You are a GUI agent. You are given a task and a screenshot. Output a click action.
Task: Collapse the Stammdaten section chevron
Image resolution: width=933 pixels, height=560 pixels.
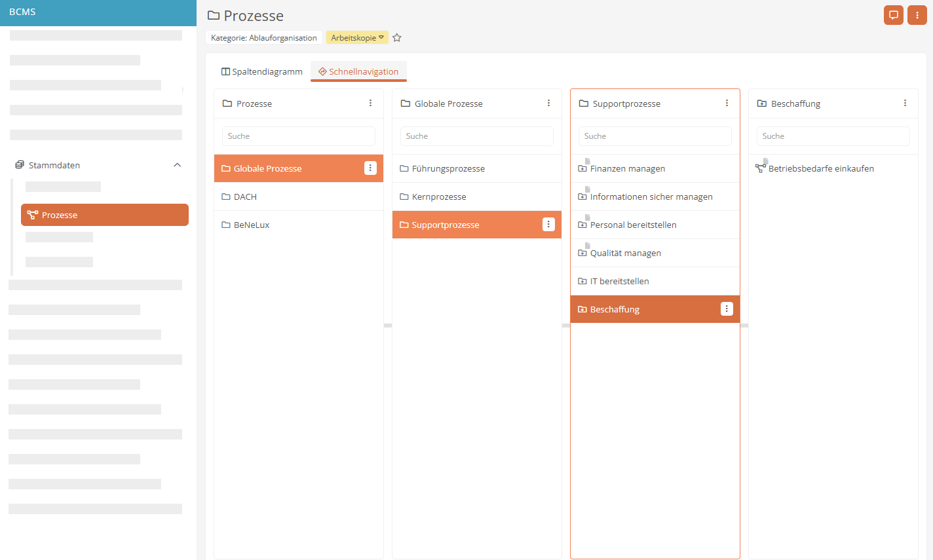click(x=177, y=165)
